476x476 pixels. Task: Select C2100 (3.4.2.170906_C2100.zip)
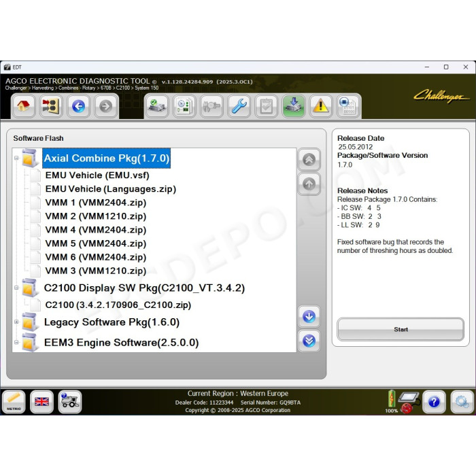[118, 305]
